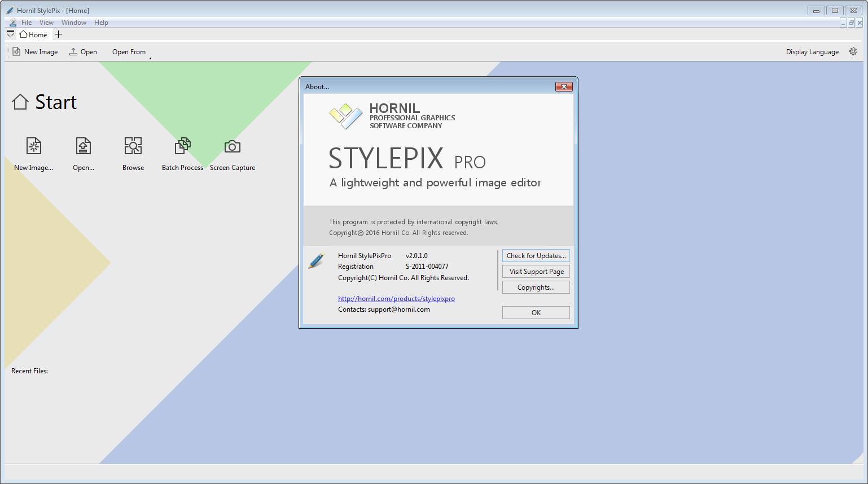Click the Contacts: support@hornil.com text

tap(384, 309)
